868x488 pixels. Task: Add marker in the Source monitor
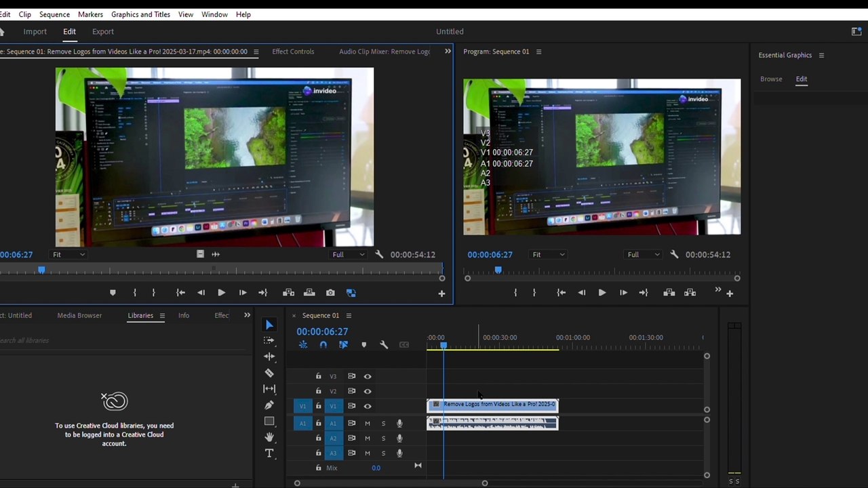113,293
